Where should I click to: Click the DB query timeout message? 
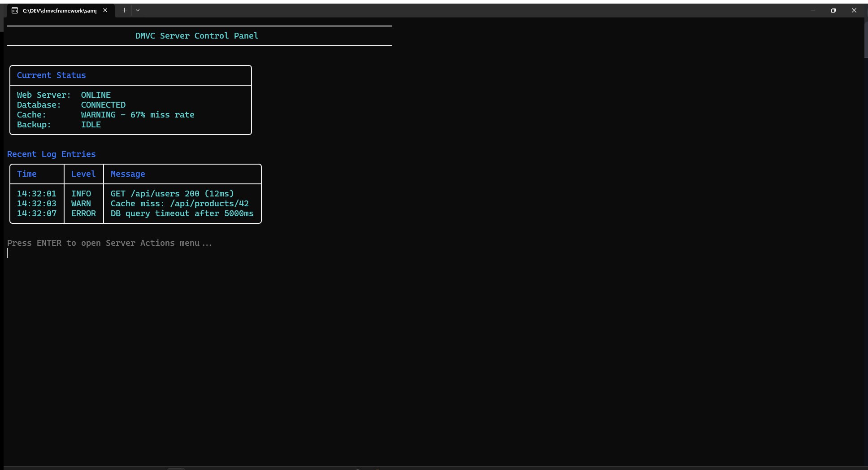(x=182, y=213)
